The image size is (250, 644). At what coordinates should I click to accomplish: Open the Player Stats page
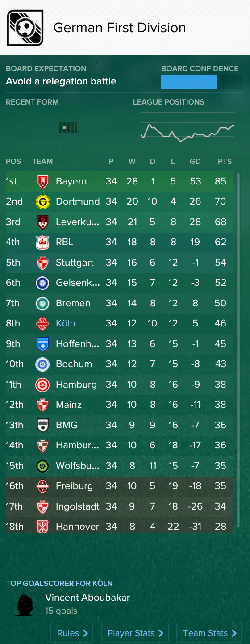(135, 633)
